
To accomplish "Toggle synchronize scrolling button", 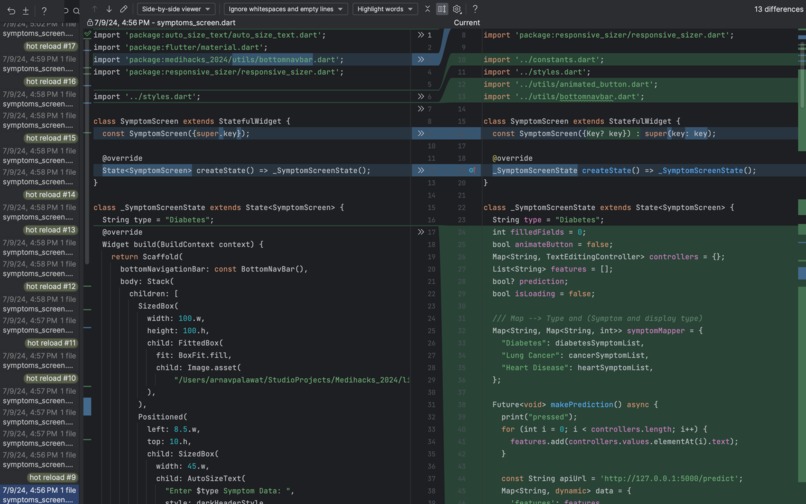I will coord(442,9).
